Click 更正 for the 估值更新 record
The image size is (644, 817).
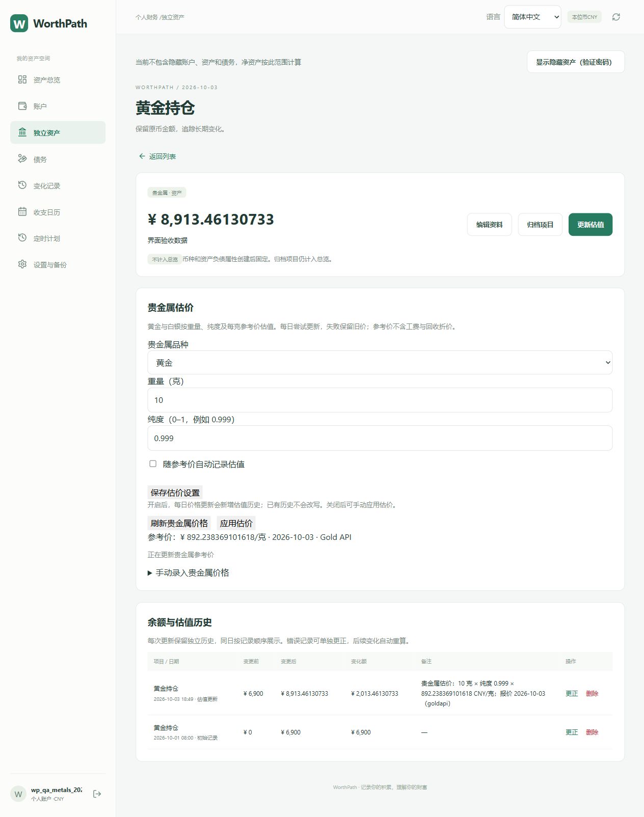[572, 693]
